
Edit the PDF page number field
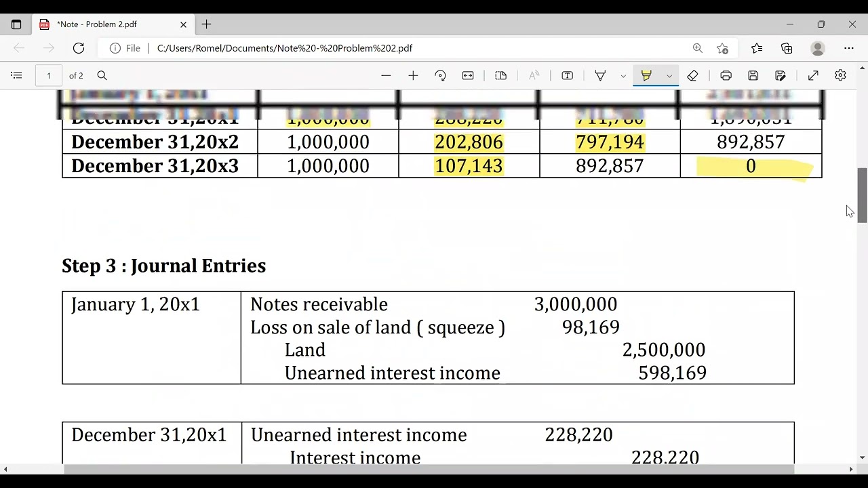[49, 75]
